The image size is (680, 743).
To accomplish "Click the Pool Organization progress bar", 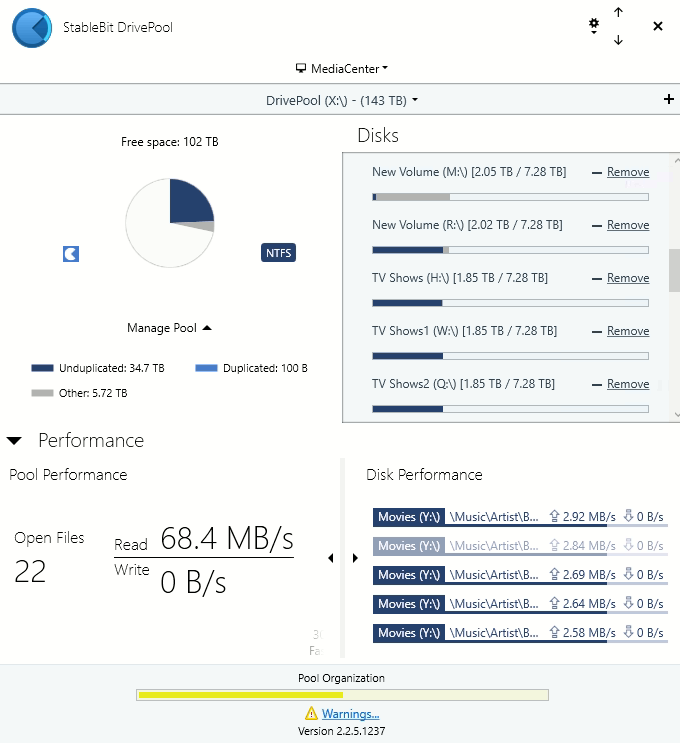I will (342, 695).
